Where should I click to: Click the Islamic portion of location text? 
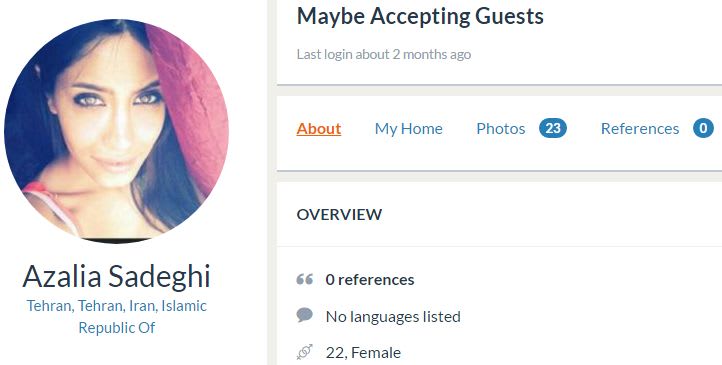tap(184, 306)
